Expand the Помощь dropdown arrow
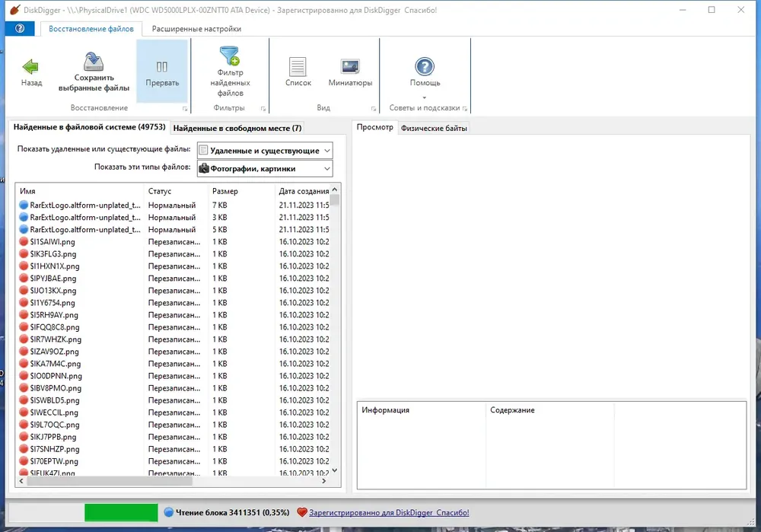 pyautogui.click(x=424, y=97)
